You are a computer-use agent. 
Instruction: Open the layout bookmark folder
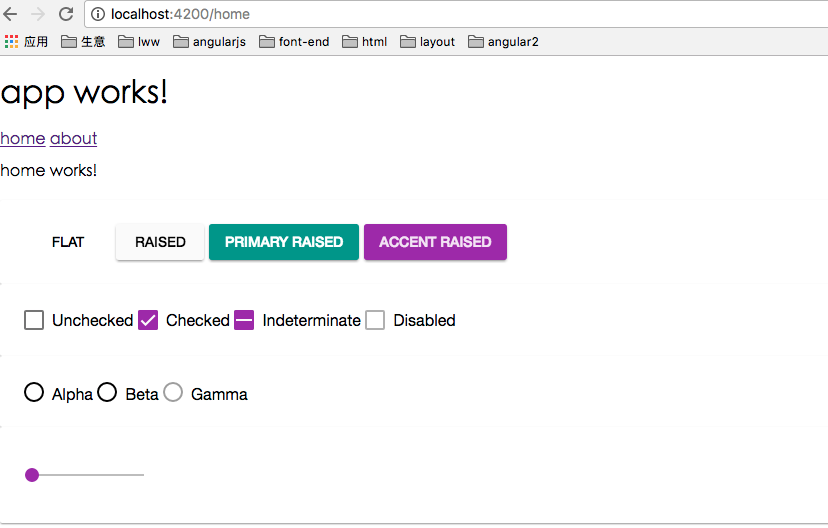click(x=427, y=42)
